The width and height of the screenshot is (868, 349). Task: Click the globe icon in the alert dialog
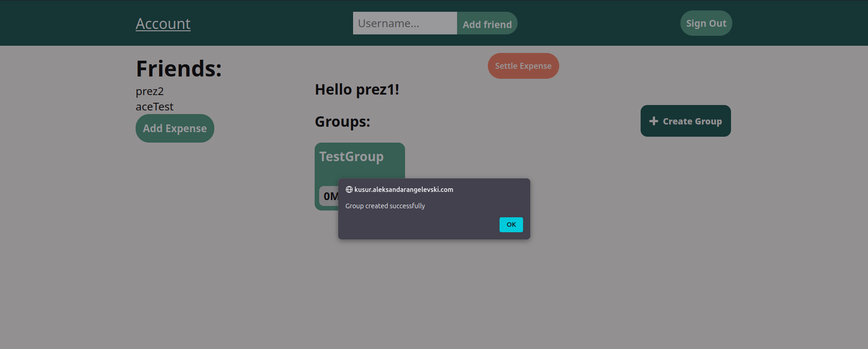coord(349,190)
